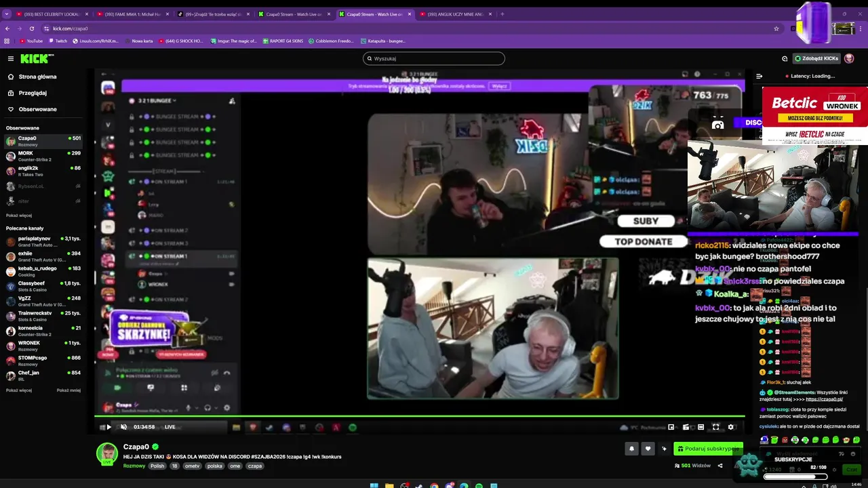Screen dimensions: 868x488
Task: Open the user profile avatar menu
Action: coord(849,58)
